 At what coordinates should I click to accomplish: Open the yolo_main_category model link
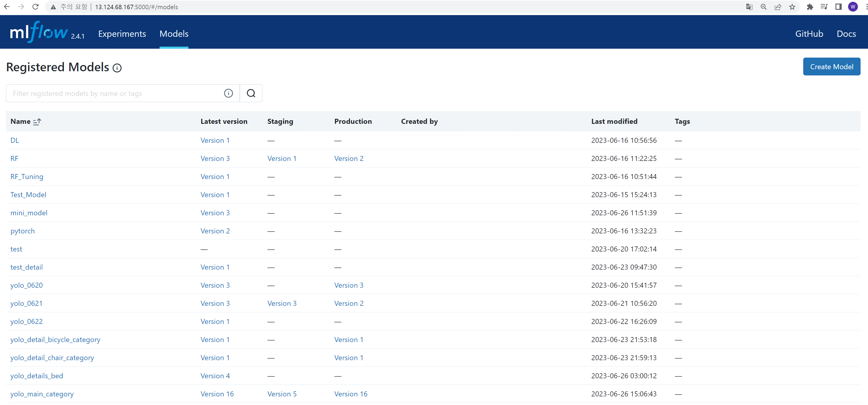[x=42, y=394]
